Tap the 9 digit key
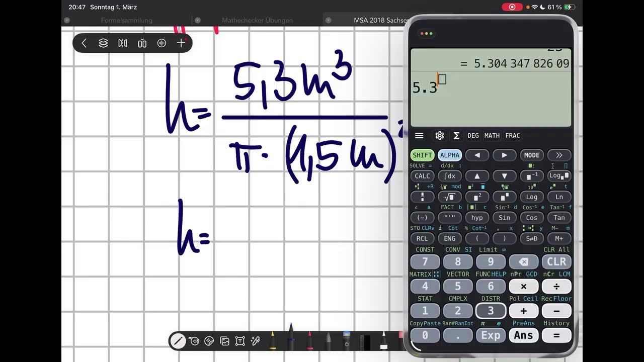Image resolution: width=644 pixels, height=362 pixels. 491,261
